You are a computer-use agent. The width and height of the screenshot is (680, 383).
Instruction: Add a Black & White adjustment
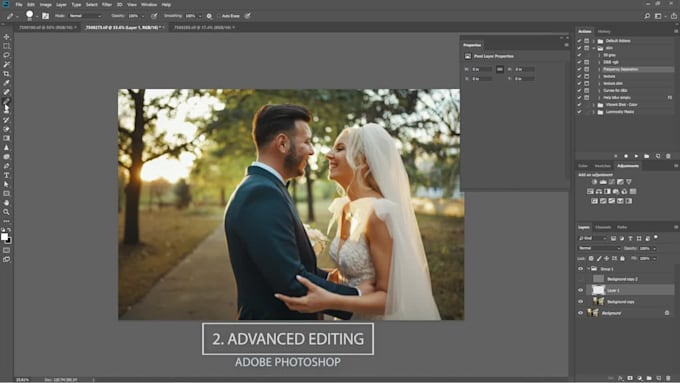pos(607,191)
